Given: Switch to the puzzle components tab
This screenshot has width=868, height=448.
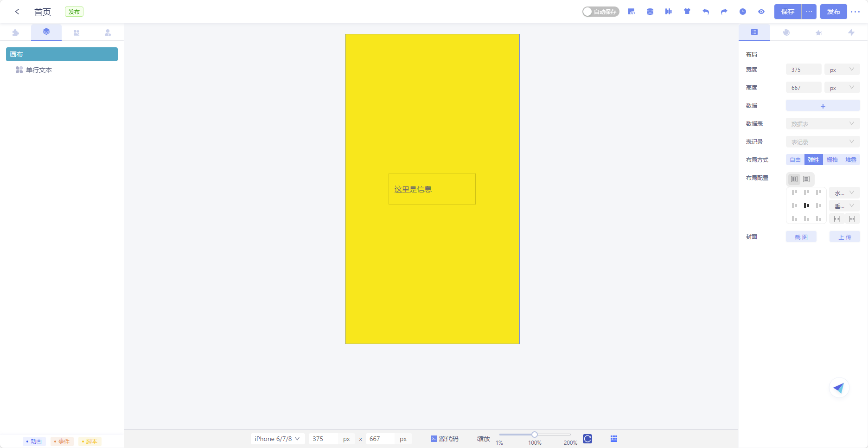Looking at the screenshot, I should (16, 32).
